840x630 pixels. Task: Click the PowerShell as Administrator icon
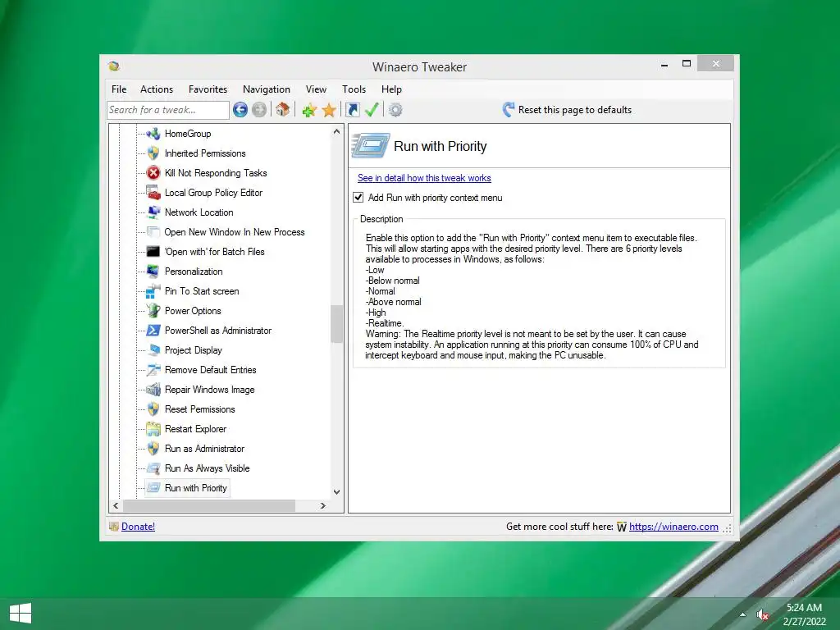pyautogui.click(x=153, y=331)
